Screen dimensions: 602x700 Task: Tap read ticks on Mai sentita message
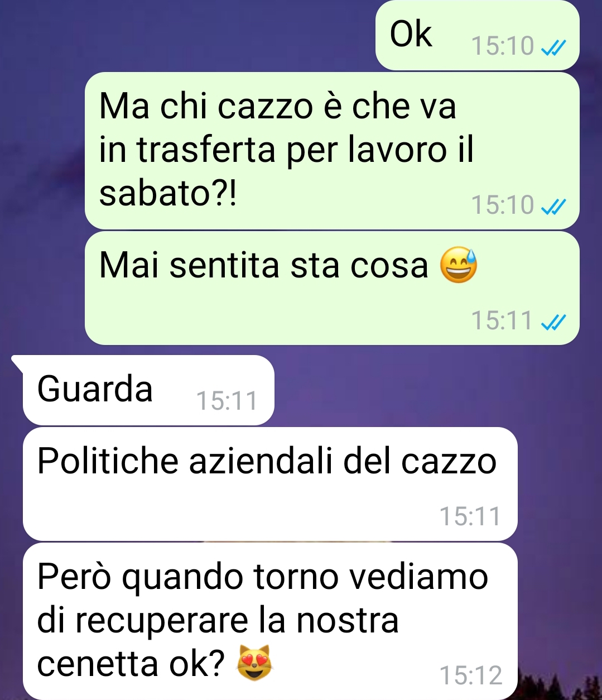point(554,323)
